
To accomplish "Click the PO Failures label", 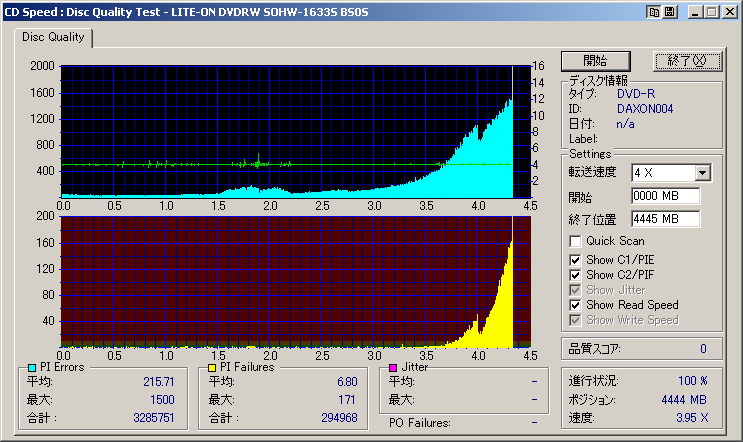I will click(x=419, y=423).
